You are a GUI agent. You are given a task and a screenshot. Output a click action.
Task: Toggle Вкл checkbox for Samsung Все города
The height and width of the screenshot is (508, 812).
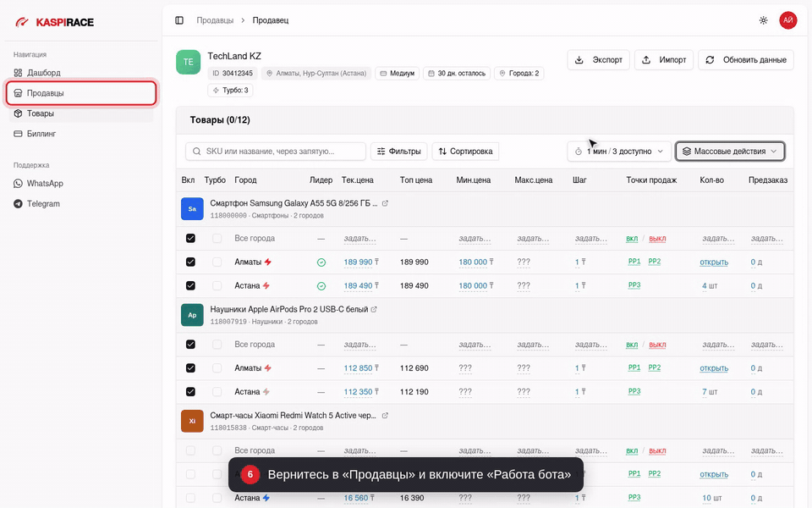click(190, 239)
